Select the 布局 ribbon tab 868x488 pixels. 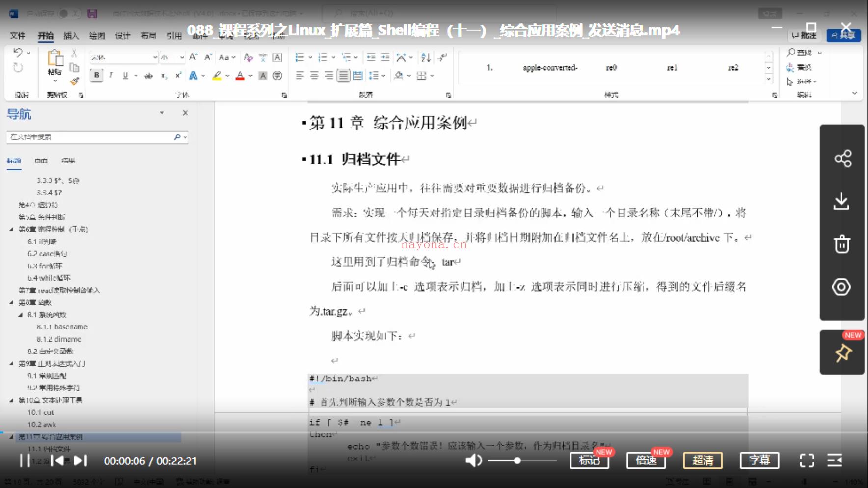tap(148, 35)
